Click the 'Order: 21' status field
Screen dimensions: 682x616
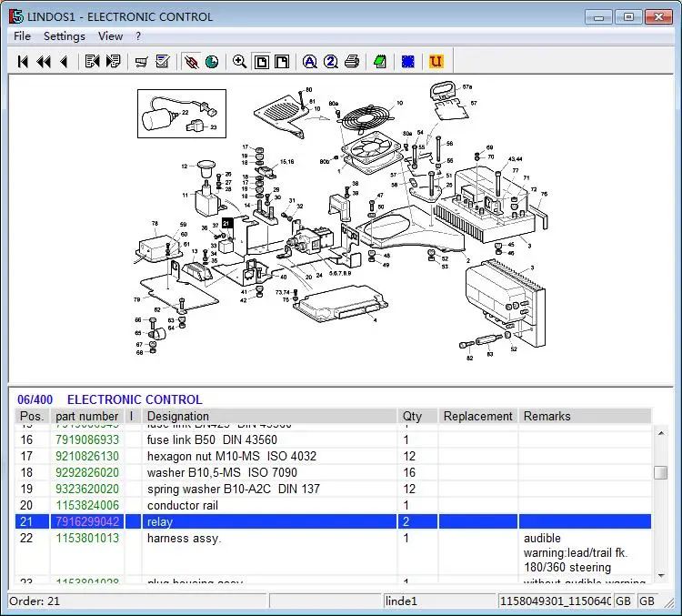point(136,601)
